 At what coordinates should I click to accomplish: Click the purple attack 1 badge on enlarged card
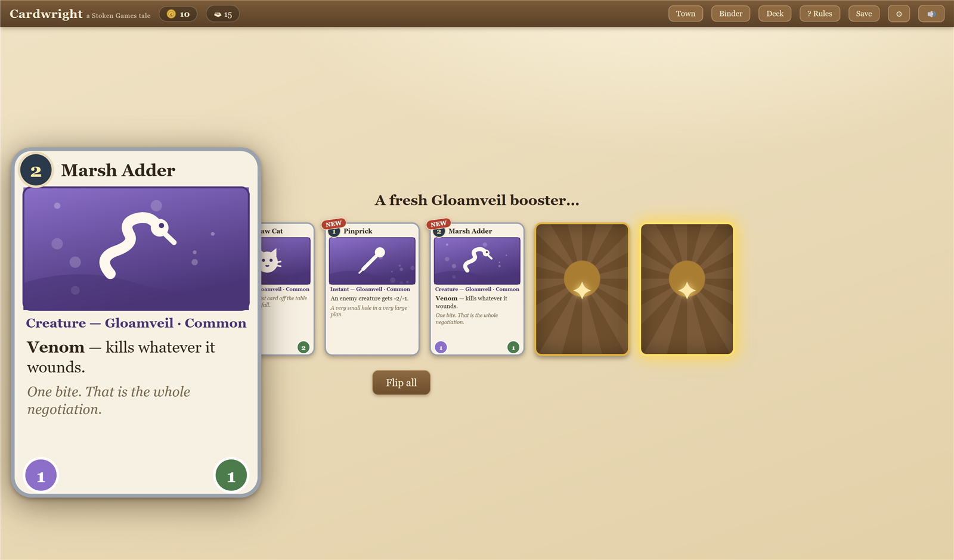click(x=41, y=476)
